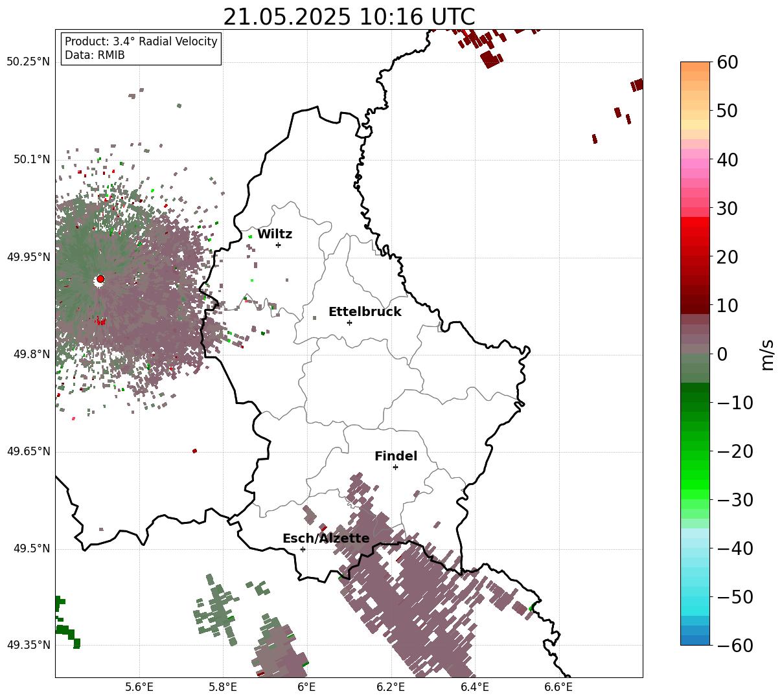The height and width of the screenshot is (700, 782).
Task: Click the colorbar value −20
Action: coord(735,451)
